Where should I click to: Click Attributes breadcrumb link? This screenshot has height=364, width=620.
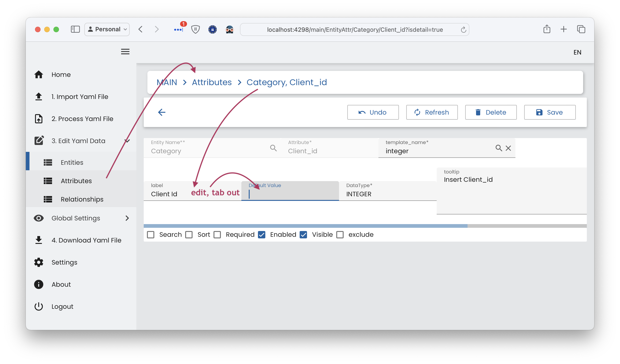(x=212, y=82)
